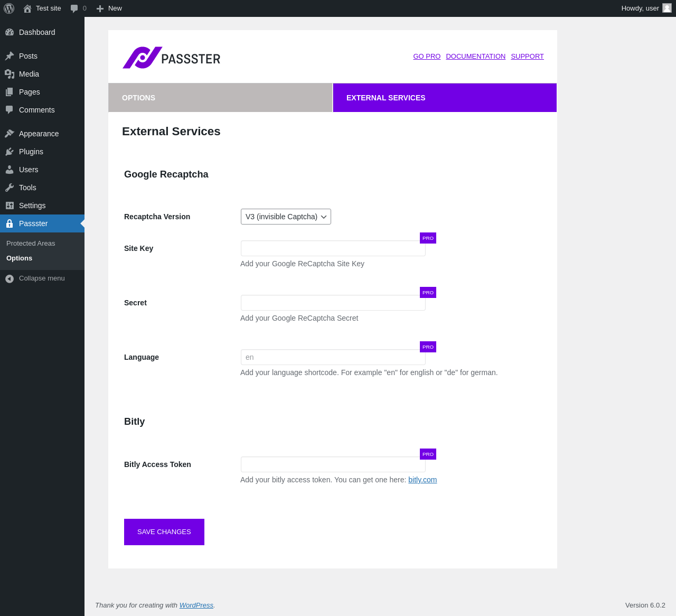Click the comments bubble icon in admin bar
676x616 pixels.
click(x=74, y=8)
